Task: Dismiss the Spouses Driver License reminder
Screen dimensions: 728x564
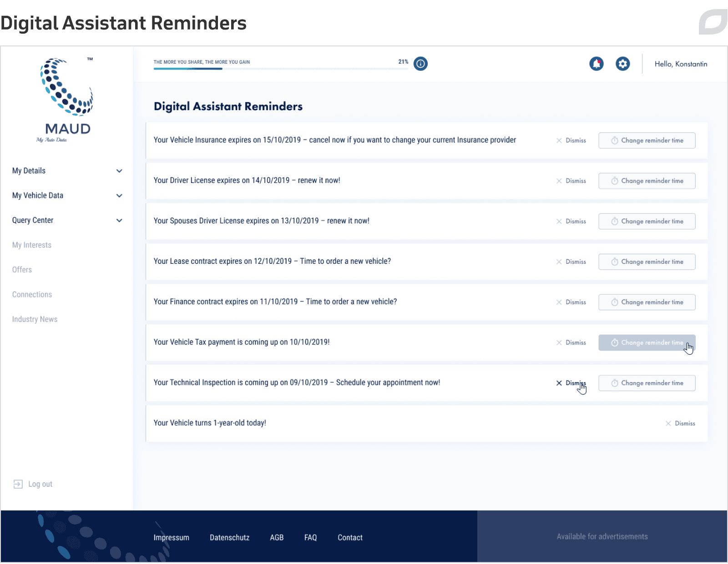Action: click(x=571, y=222)
